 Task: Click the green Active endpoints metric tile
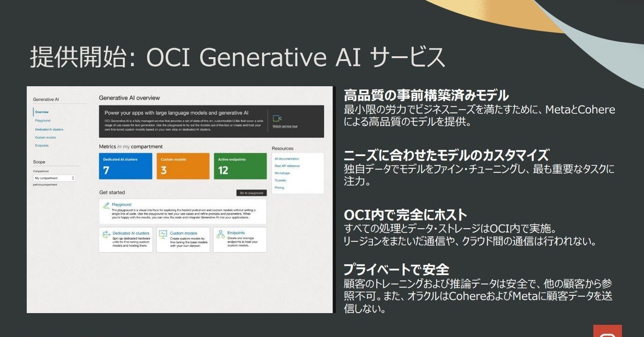pos(240,166)
